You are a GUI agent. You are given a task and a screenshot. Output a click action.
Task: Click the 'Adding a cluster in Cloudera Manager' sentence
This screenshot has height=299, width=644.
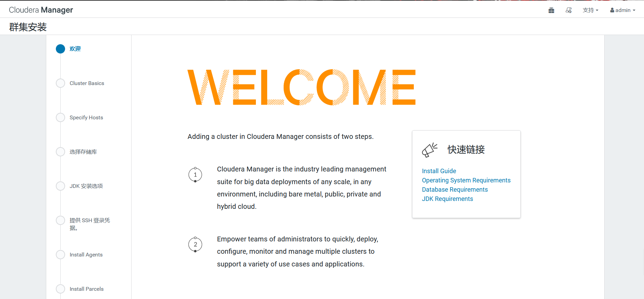[281, 136]
